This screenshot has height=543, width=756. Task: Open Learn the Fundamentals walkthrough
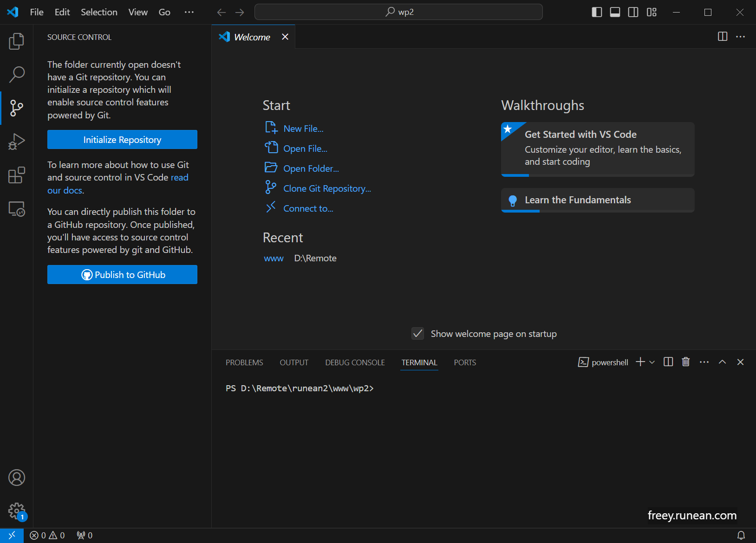click(598, 200)
